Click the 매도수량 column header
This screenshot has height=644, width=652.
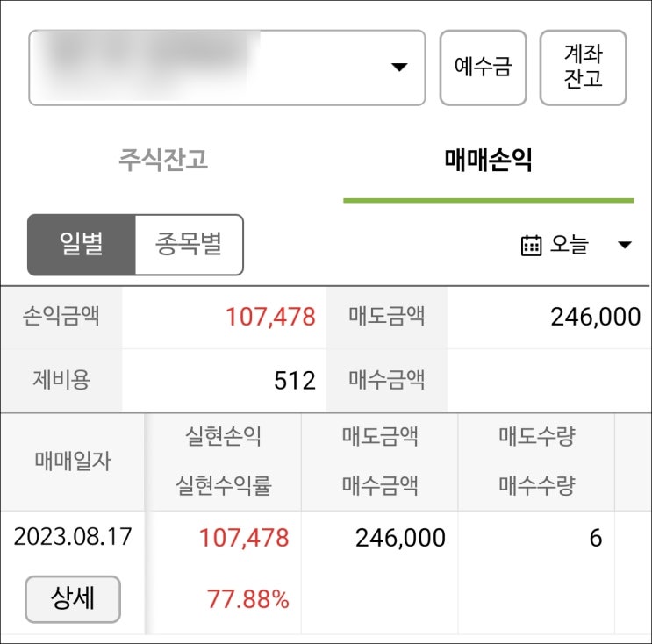coord(536,436)
